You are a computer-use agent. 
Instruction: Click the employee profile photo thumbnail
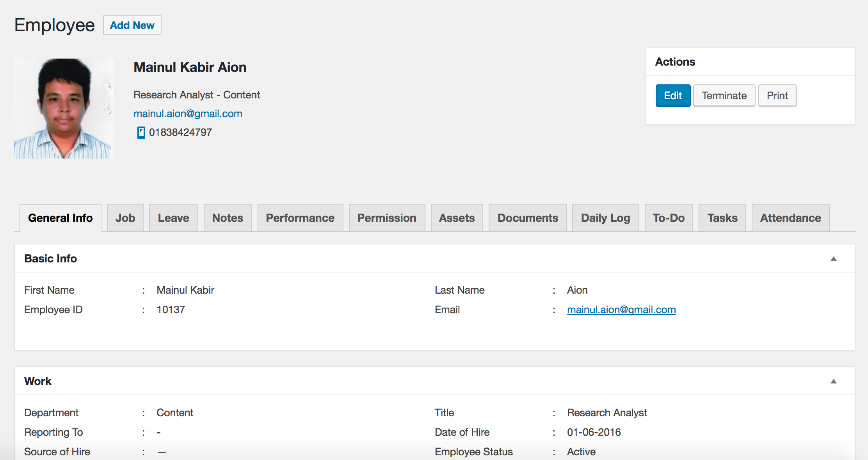65,109
